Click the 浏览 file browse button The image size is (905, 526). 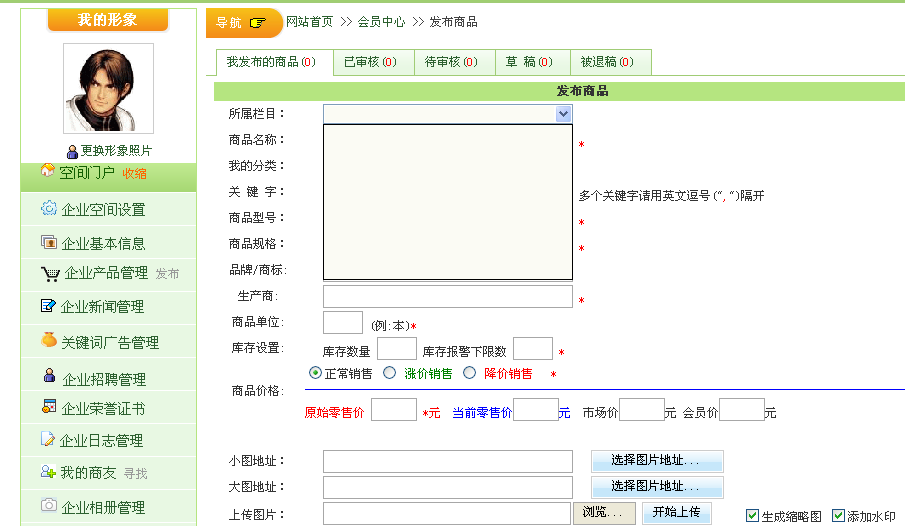[x=604, y=513]
